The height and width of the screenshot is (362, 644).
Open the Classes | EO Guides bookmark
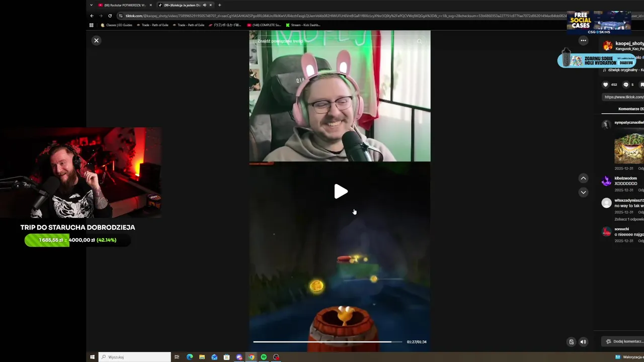[x=117, y=25]
